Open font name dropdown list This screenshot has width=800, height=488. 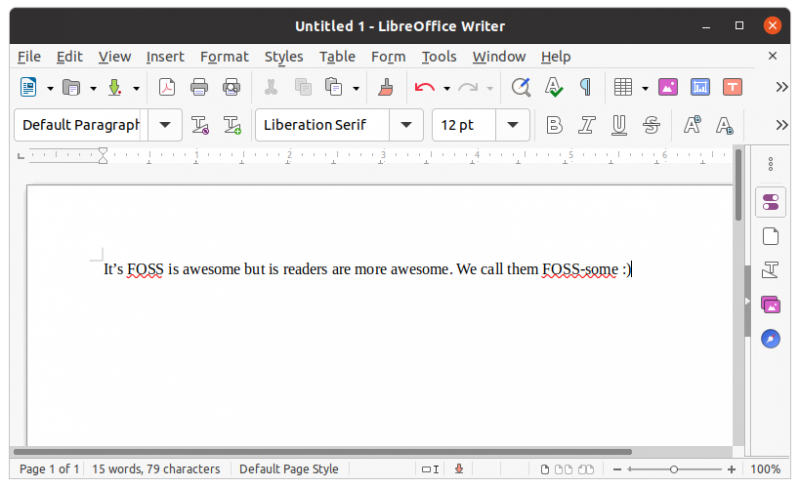tap(406, 125)
